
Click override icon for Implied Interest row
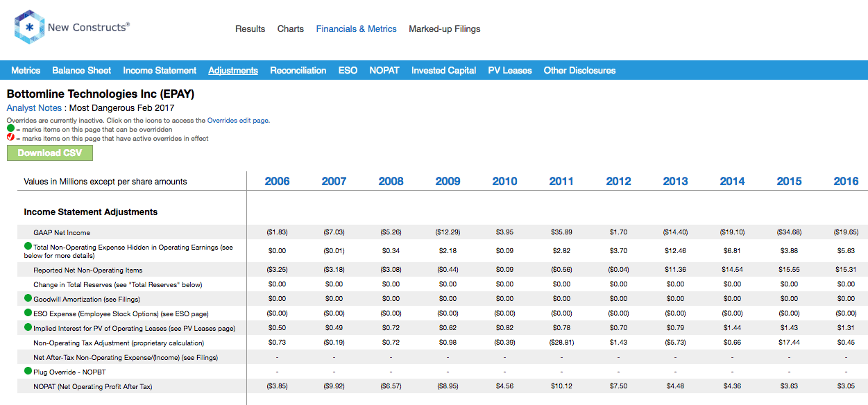coord(28,327)
